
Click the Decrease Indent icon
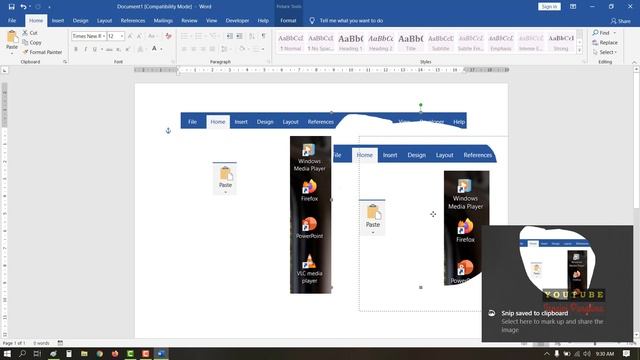229,36
